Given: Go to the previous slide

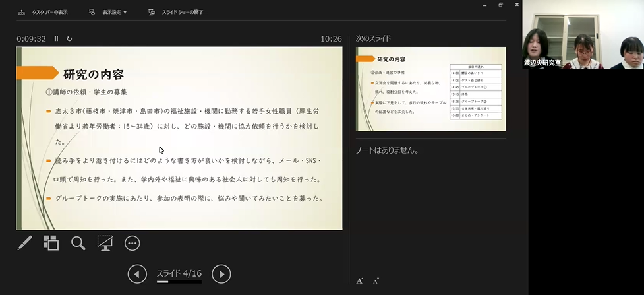Looking at the screenshot, I should click(x=137, y=274).
